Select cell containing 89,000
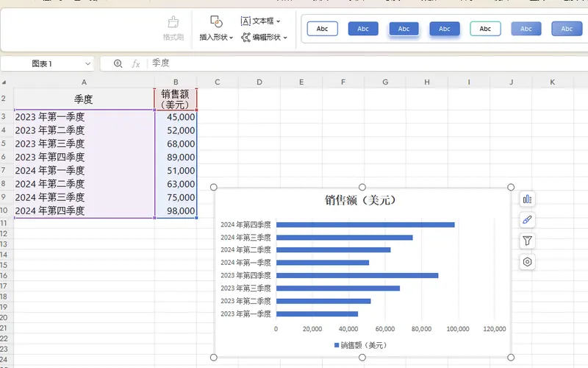The image size is (588, 368). 176,157
